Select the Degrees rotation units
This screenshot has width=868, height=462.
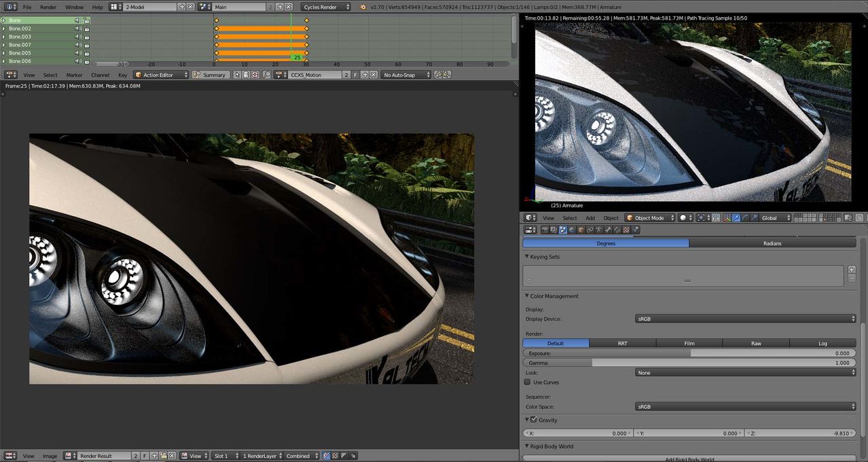coord(605,243)
